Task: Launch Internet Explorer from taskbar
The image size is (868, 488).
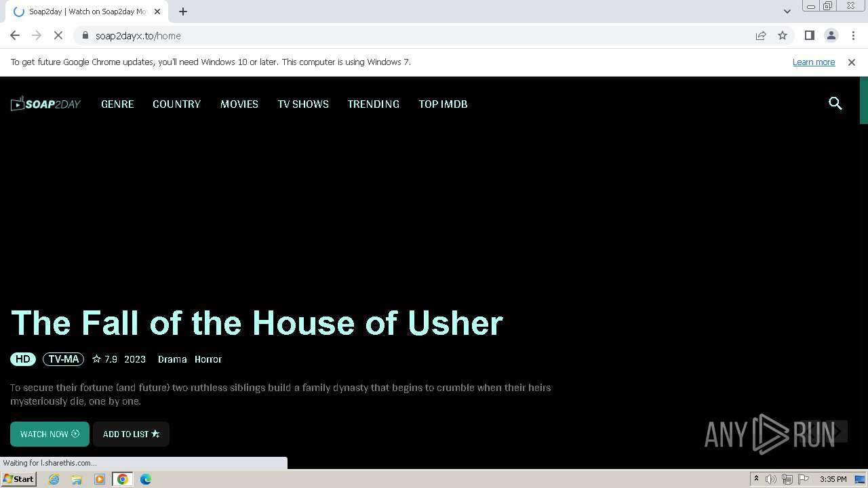Action: tap(54, 479)
